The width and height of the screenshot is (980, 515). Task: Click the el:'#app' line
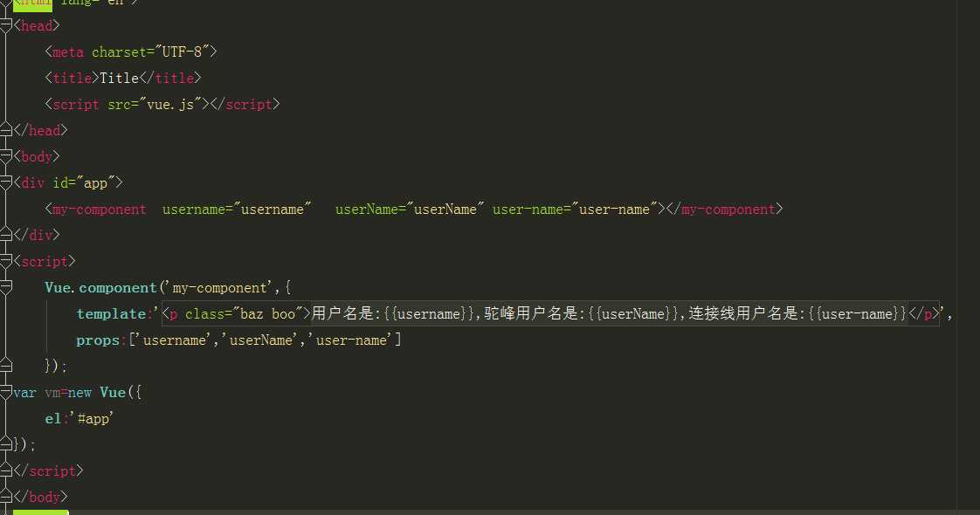click(x=79, y=419)
